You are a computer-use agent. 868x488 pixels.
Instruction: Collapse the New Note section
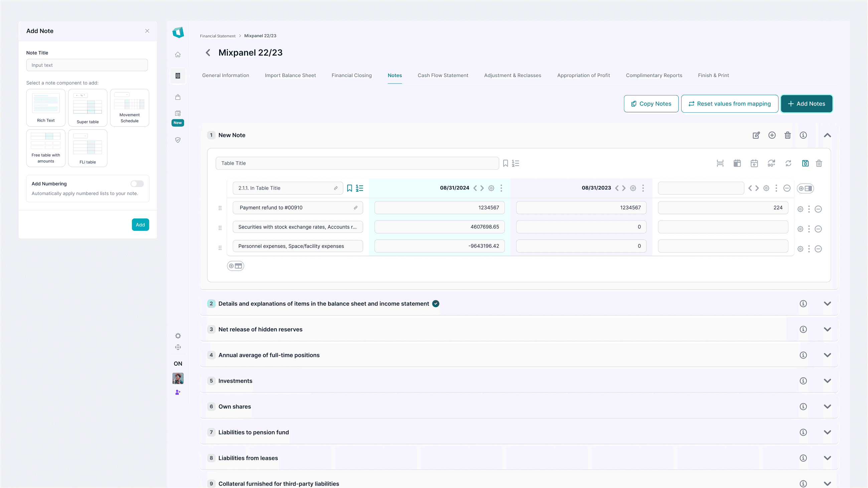pos(827,135)
